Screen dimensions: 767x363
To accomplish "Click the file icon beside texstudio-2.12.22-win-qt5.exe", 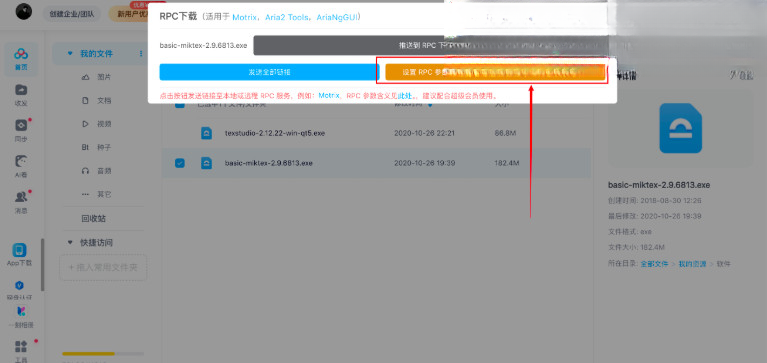I will point(207,133).
